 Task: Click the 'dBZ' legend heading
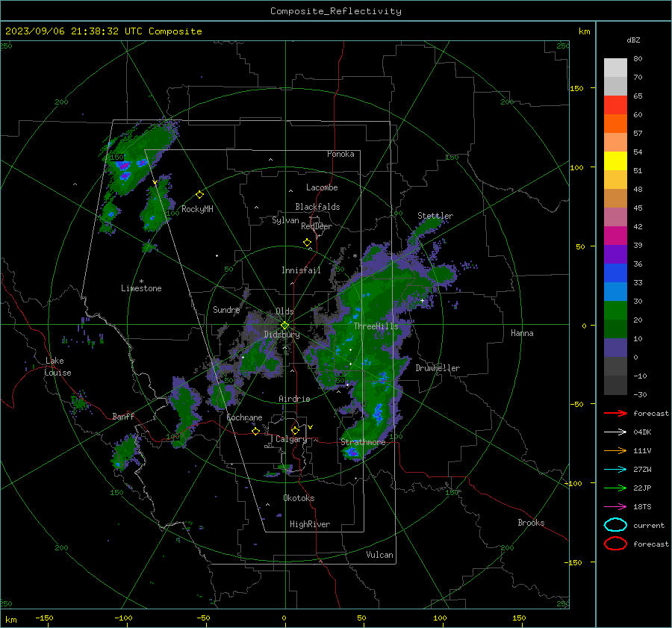click(x=633, y=40)
